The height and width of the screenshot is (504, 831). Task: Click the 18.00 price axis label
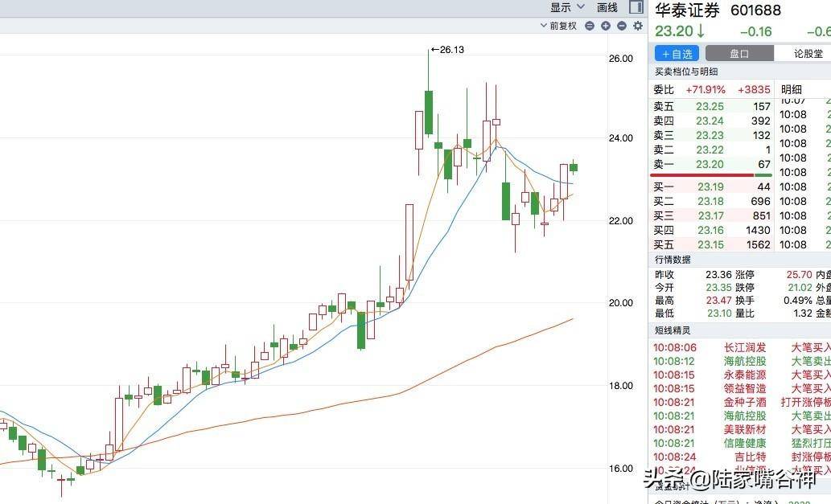pos(620,386)
